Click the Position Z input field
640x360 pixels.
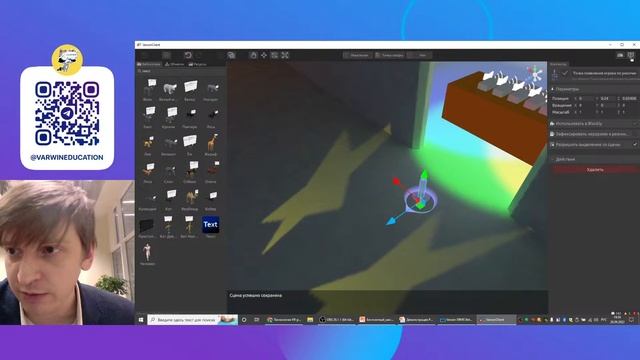629,99
